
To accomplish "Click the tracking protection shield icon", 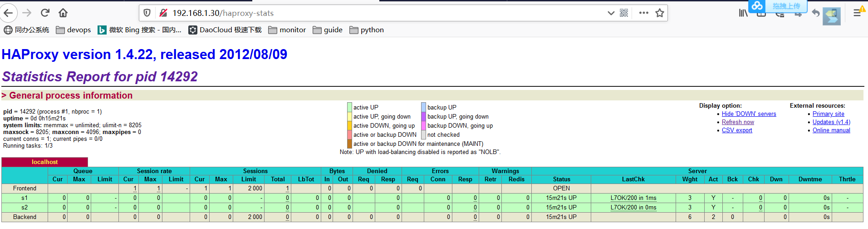I will coord(147,13).
